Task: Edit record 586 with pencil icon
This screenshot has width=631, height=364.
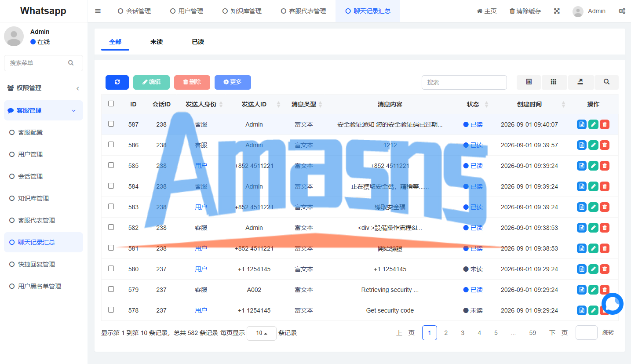Action: point(593,145)
